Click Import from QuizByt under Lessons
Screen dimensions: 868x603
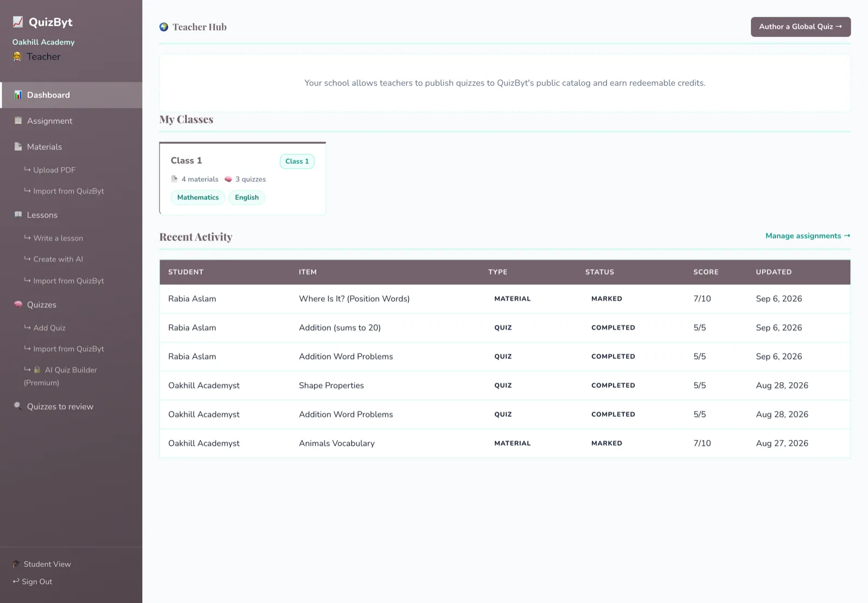click(x=64, y=281)
